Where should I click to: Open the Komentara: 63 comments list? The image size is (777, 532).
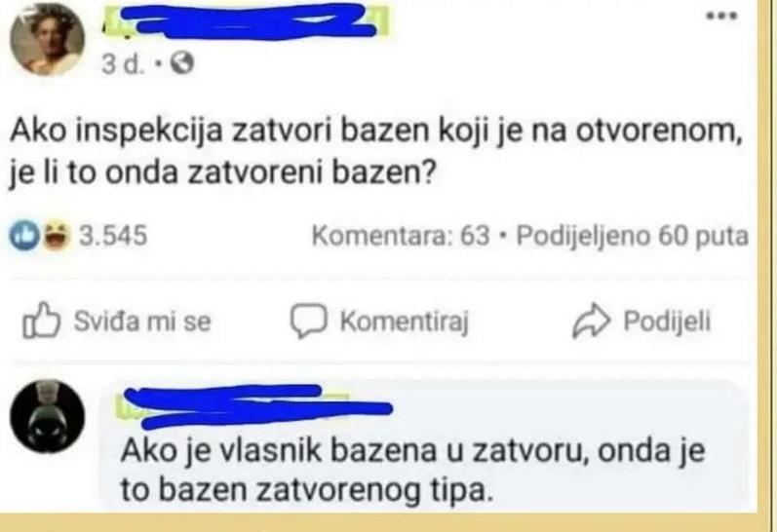401,236
